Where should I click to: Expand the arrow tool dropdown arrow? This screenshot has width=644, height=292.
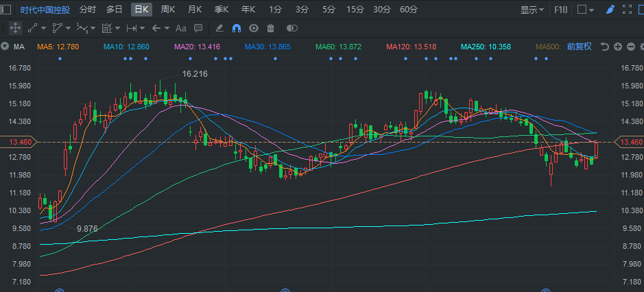[167, 28]
